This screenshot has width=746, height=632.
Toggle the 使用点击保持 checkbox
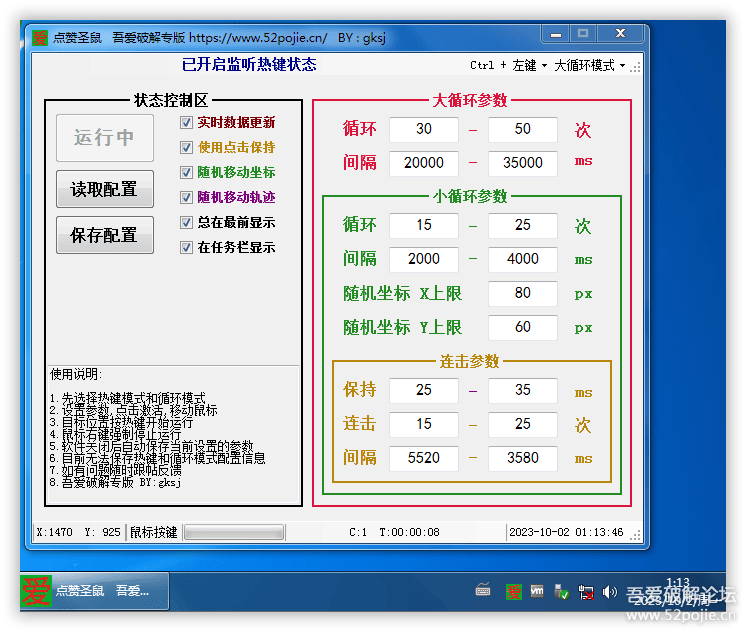pyautogui.click(x=186, y=148)
